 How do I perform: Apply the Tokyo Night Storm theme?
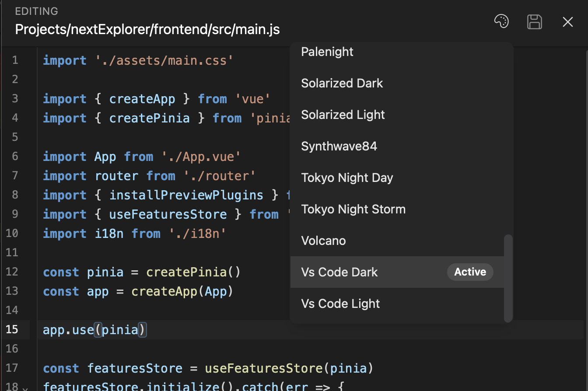click(397, 209)
